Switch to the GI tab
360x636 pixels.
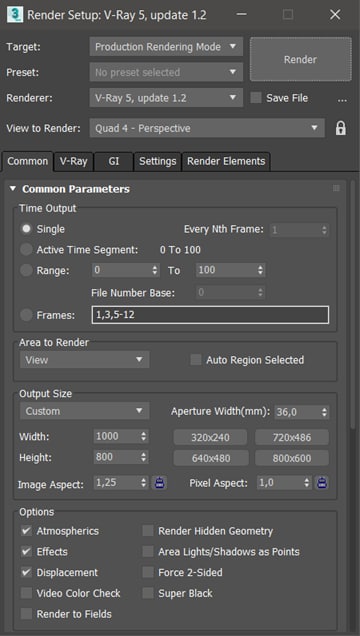click(x=114, y=161)
